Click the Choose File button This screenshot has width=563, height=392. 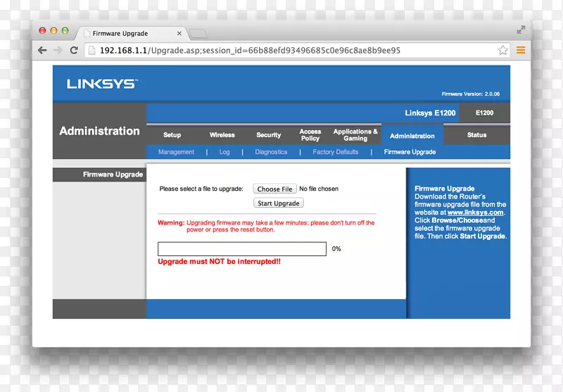point(274,189)
